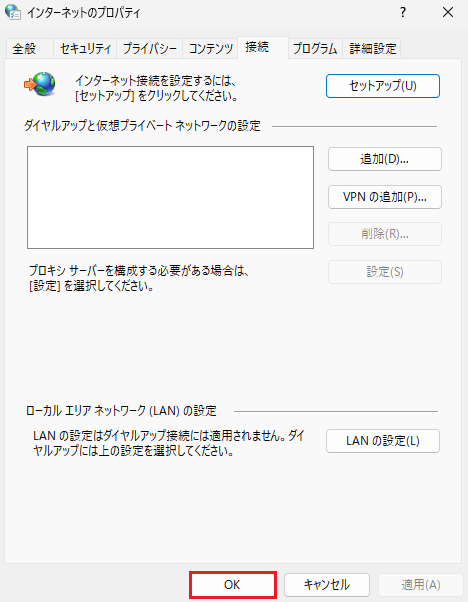Click the ローカル エリア ネットワーク (LAN) の設定 label
Image resolution: width=468 pixels, height=602 pixels.
pos(121,411)
